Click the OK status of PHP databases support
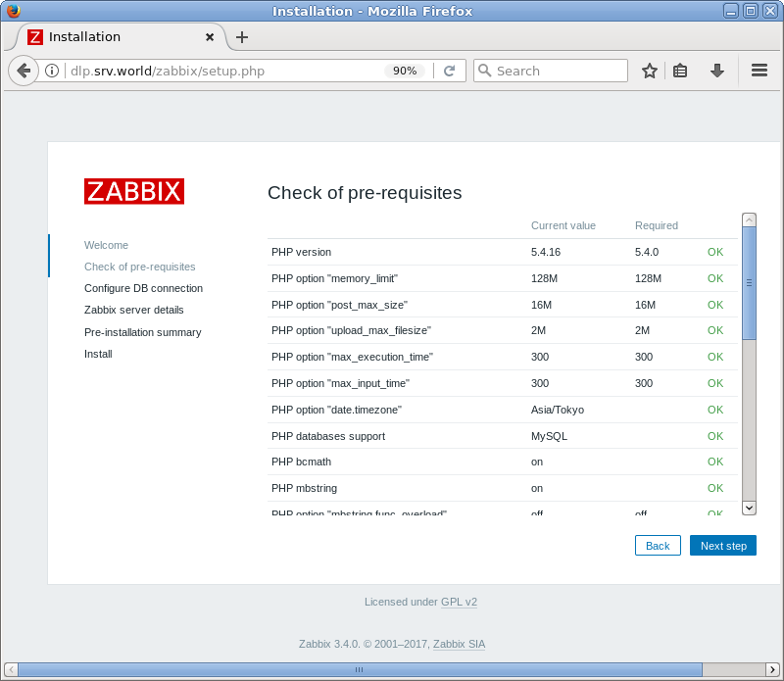 [x=715, y=436]
